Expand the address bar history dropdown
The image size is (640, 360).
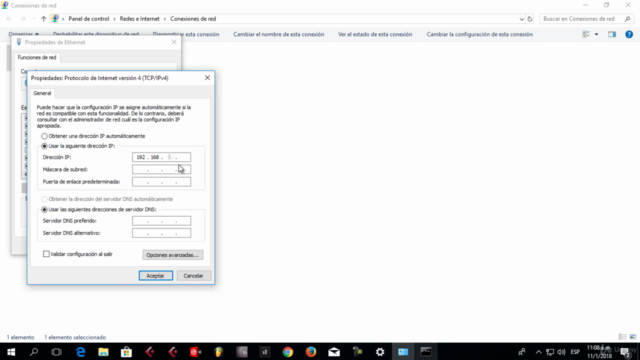click(x=522, y=19)
